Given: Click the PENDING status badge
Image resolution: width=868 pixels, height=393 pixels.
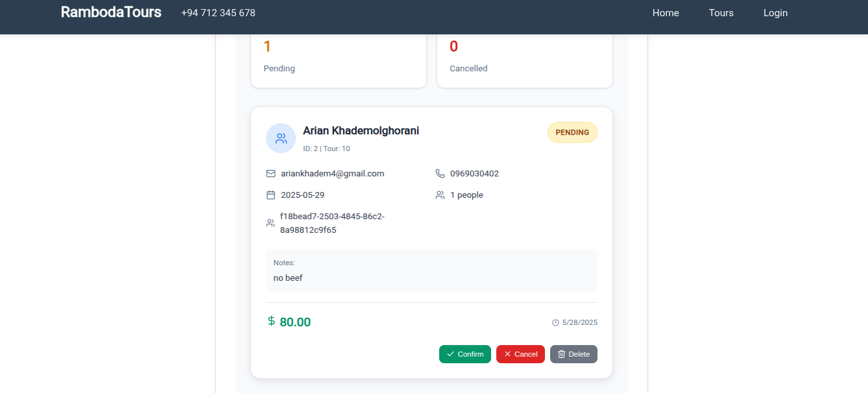Looking at the screenshot, I should tap(572, 132).
